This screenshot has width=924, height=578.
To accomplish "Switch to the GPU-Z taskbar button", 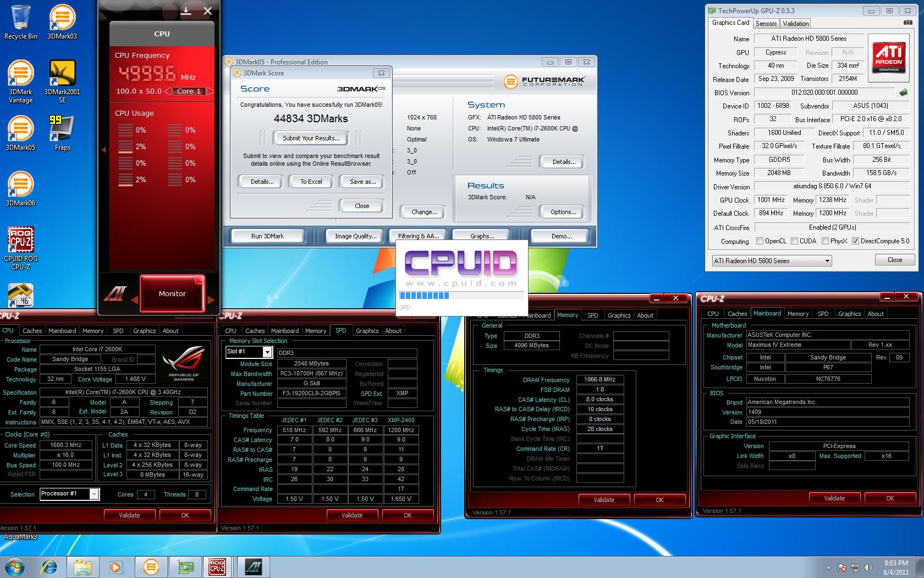I will click(x=185, y=566).
